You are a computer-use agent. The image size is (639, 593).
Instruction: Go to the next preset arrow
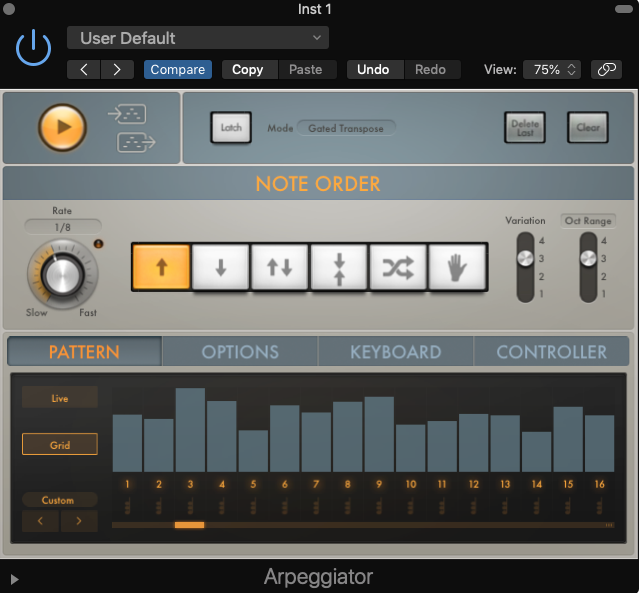pos(117,70)
